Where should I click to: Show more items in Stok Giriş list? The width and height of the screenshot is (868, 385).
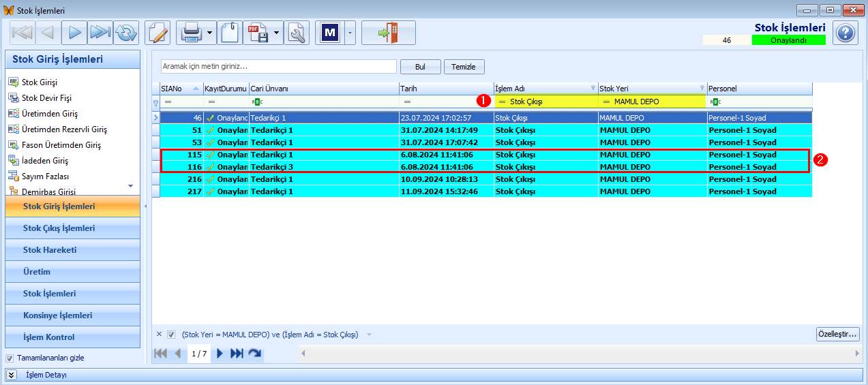click(130, 185)
